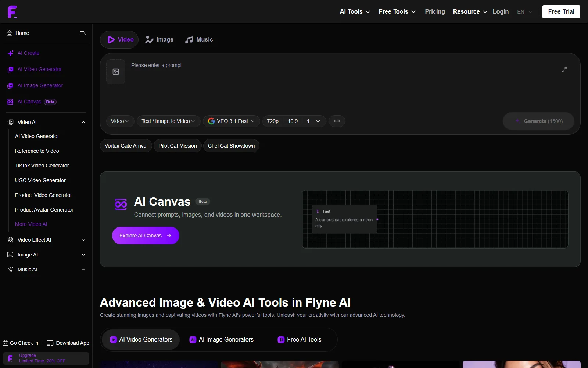Click the Image AI sidebar icon
588x368 pixels.
(x=11, y=255)
